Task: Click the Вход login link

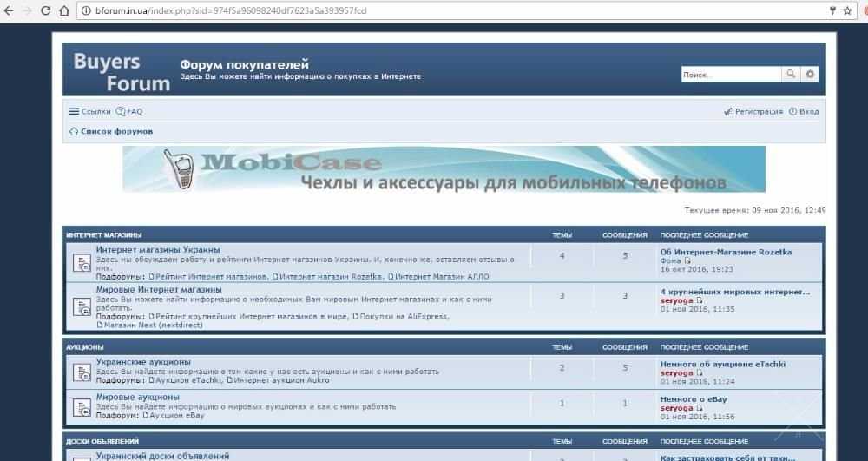Action: [804, 111]
